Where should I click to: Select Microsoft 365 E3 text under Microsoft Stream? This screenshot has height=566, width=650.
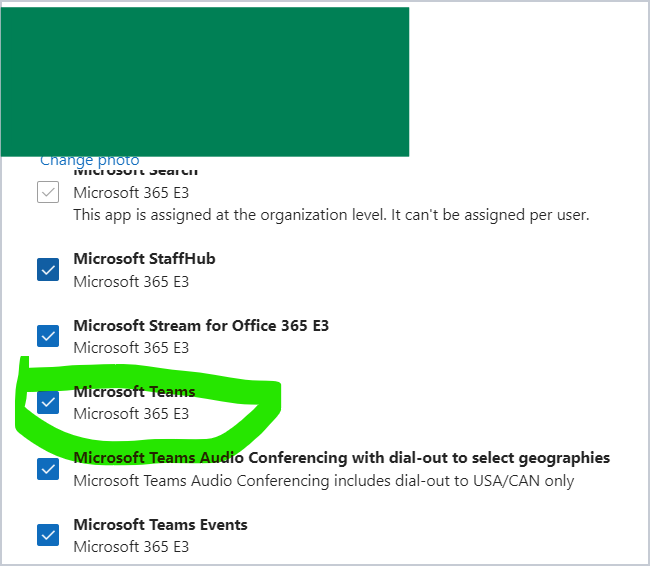coord(131,347)
